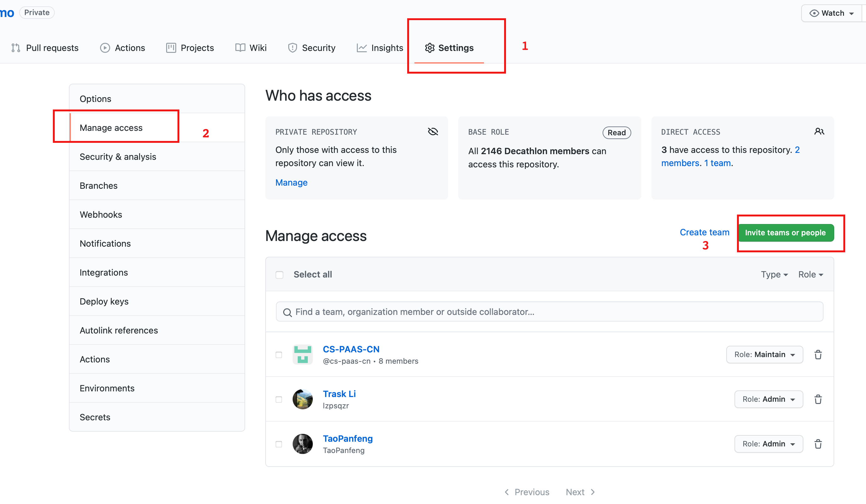Click the Create team link

(x=705, y=232)
